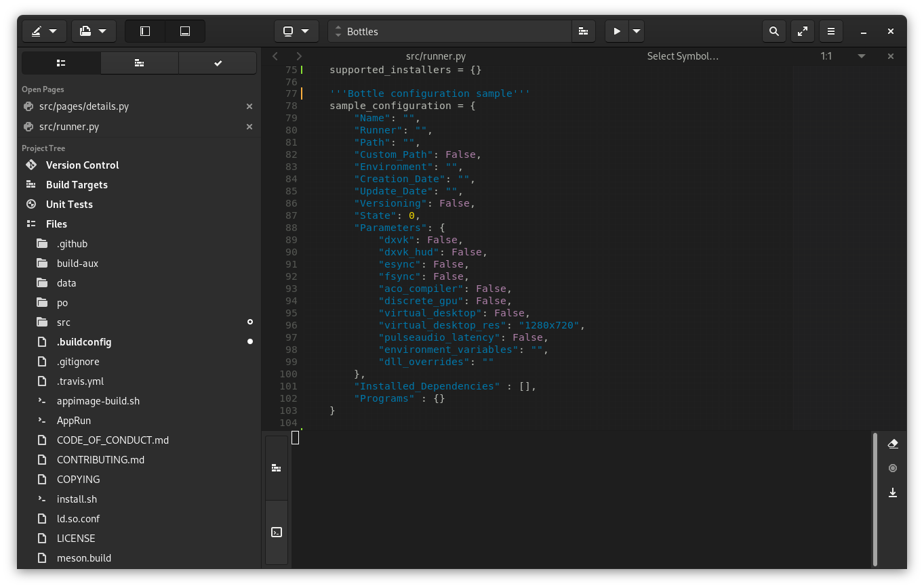Open src/pages/details.py from Open Pages
Image resolution: width=924 pixels, height=588 pixels.
[84, 106]
